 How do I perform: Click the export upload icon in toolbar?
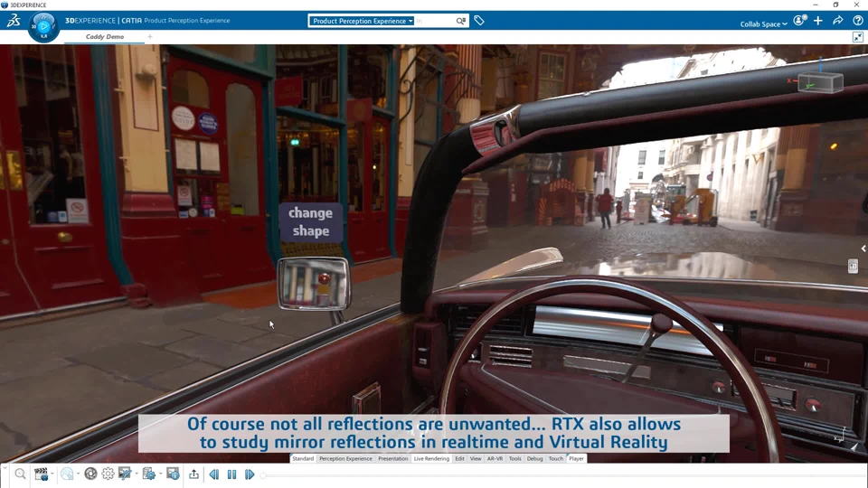[193, 474]
